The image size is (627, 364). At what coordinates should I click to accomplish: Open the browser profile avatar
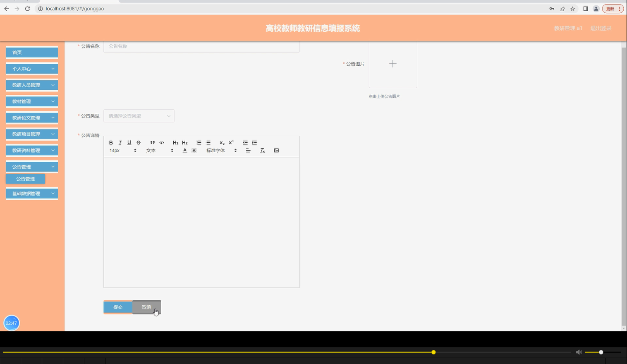pyautogui.click(x=596, y=9)
